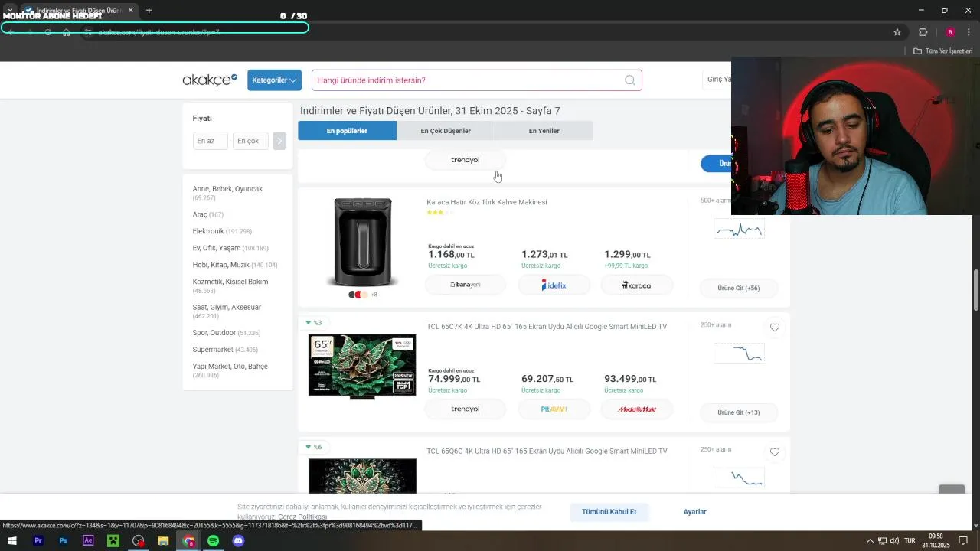980x551 pixels.
Task: Open the Chrome profile avatar
Action: (x=950, y=32)
